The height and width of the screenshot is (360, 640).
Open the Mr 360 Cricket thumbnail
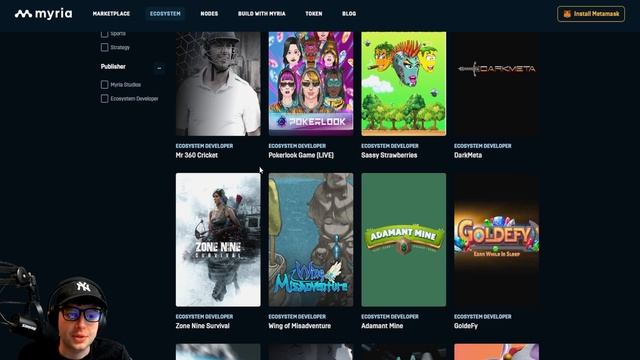pos(218,84)
